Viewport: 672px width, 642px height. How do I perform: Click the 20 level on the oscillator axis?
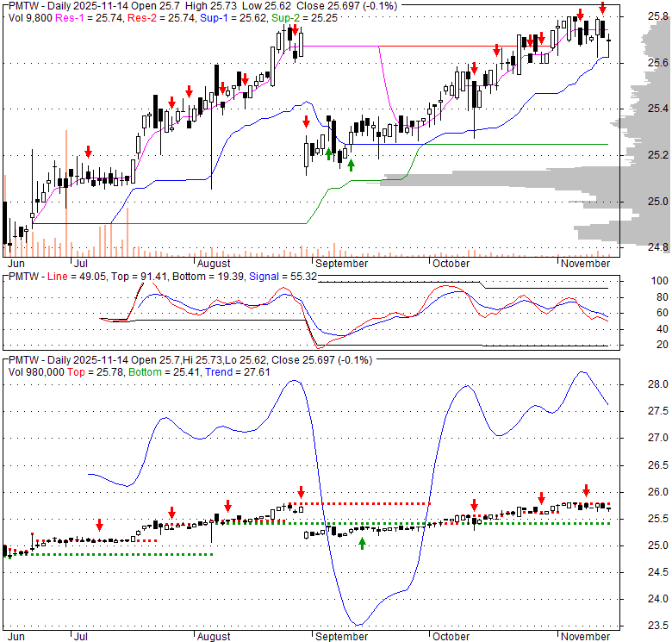663,345
